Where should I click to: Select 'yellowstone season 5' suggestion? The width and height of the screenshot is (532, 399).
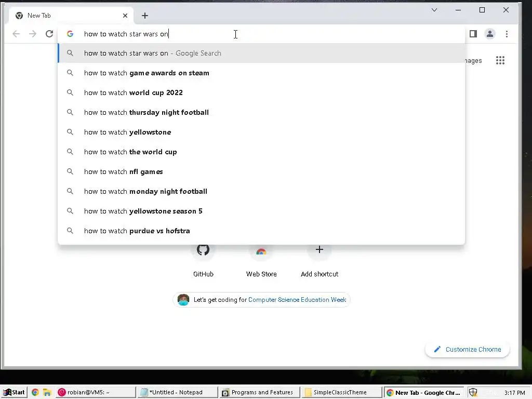pyautogui.click(x=261, y=211)
